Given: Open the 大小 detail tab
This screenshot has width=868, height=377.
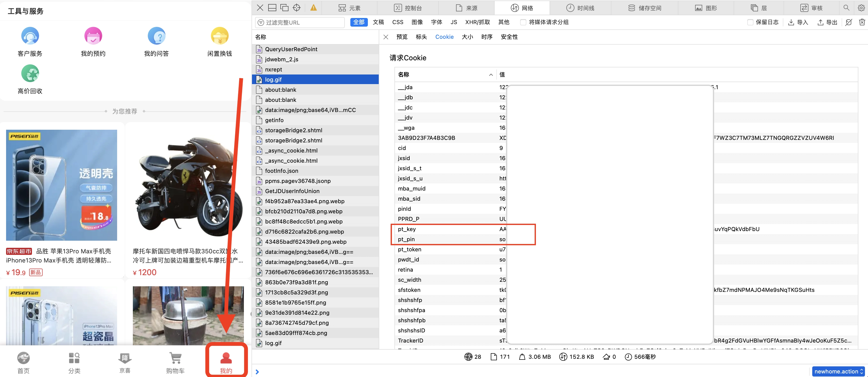Looking at the screenshot, I should [467, 37].
